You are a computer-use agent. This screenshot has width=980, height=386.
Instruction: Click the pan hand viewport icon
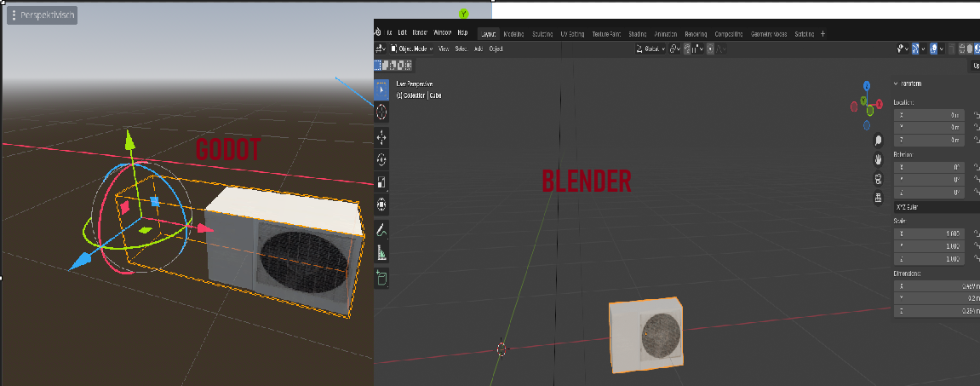click(x=878, y=158)
